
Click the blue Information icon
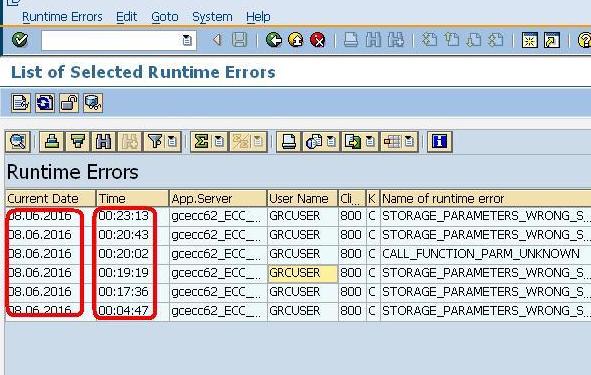tap(439, 142)
